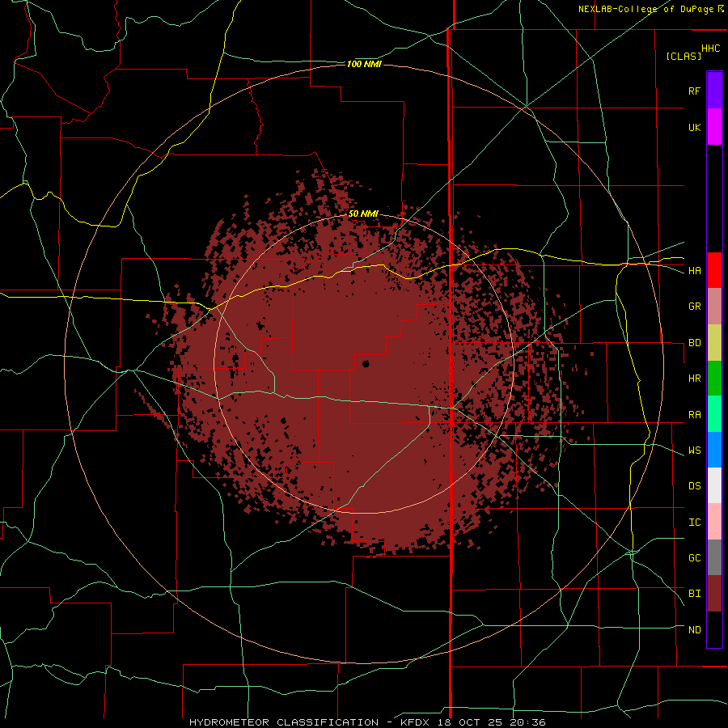Screen dimensions: 728x728
Task: Click the 'NEXLAB-College of DuPage' credit text
Action: click(x=645, y=9)
